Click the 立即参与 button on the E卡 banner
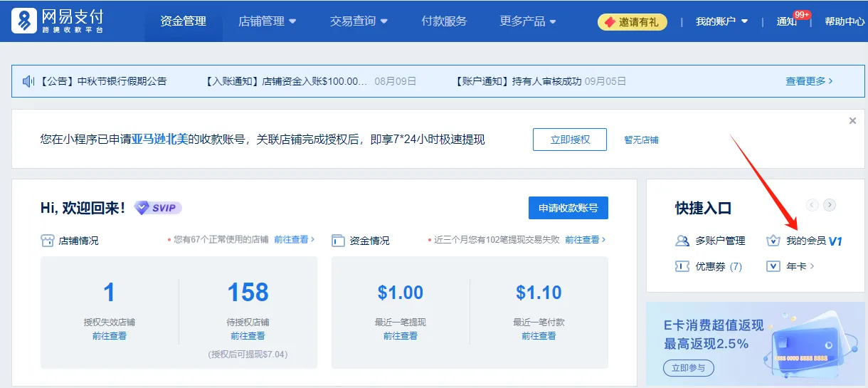868x388 pixels. point(689,368)
